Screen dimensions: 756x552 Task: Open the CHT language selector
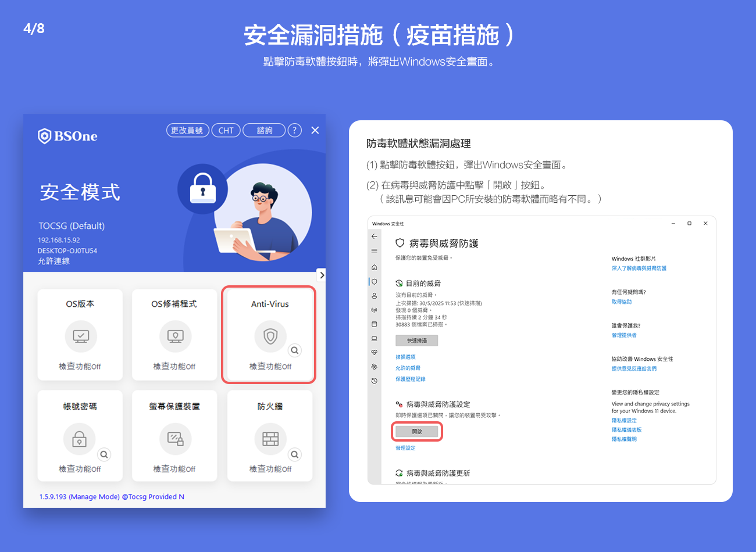click(226, 130)
